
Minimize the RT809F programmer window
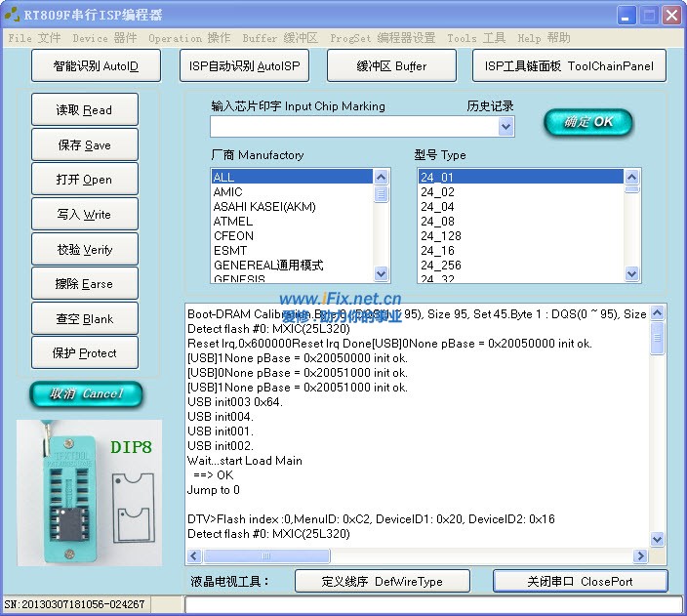[x=626, y=16]
